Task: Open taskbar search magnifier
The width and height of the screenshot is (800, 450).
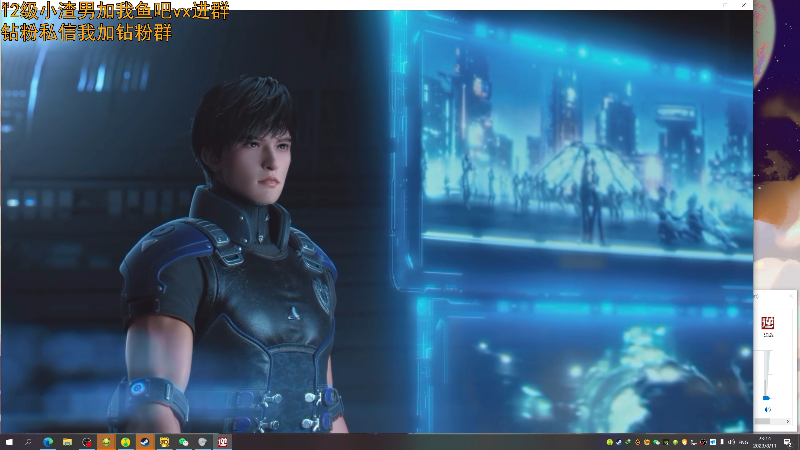Action: pyautogui.click(x=28, y=442)
